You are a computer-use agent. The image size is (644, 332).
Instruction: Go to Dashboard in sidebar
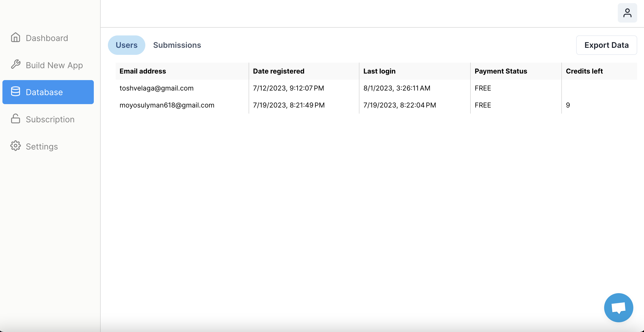click(x=48, y=38)
